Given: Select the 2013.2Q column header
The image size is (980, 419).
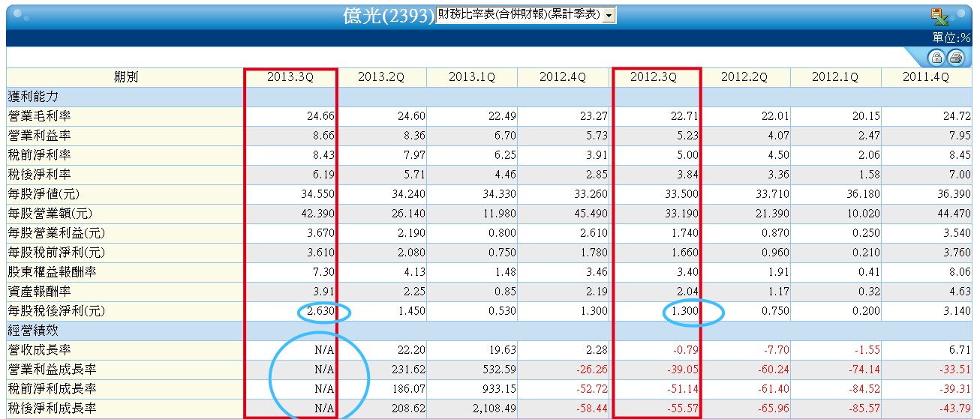Looking at the screenshot, I should (x=381, y=77).
